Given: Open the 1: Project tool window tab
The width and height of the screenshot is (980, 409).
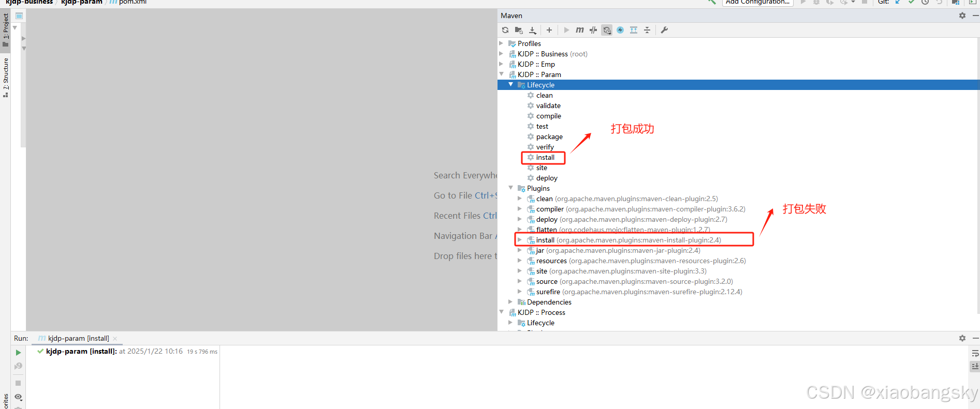Looking at the screenshot, I should tap(6, 29).
